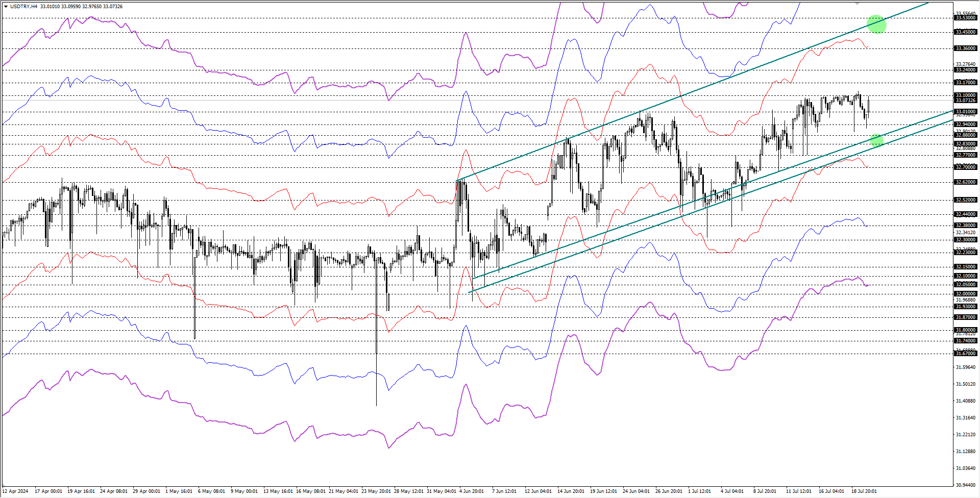The image size is (980, 498).
Task: Click the 33.24000 price level label
Action: (x=966, y=70)
